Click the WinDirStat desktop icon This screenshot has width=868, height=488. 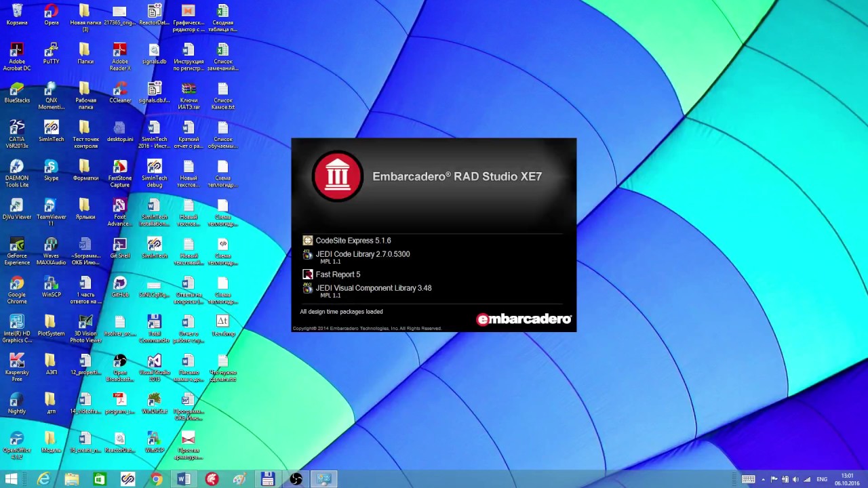click(155, 403)
